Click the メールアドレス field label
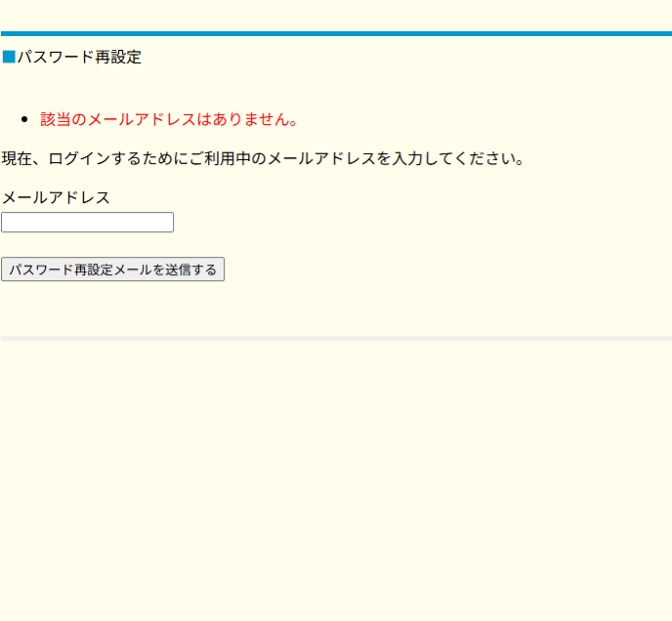This screenshot has width=672, height=621. 56,197
